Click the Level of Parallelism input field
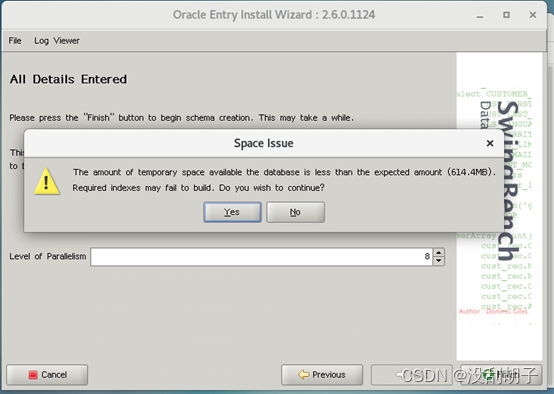Screen dimensions: 554x394 pos(261,257)
